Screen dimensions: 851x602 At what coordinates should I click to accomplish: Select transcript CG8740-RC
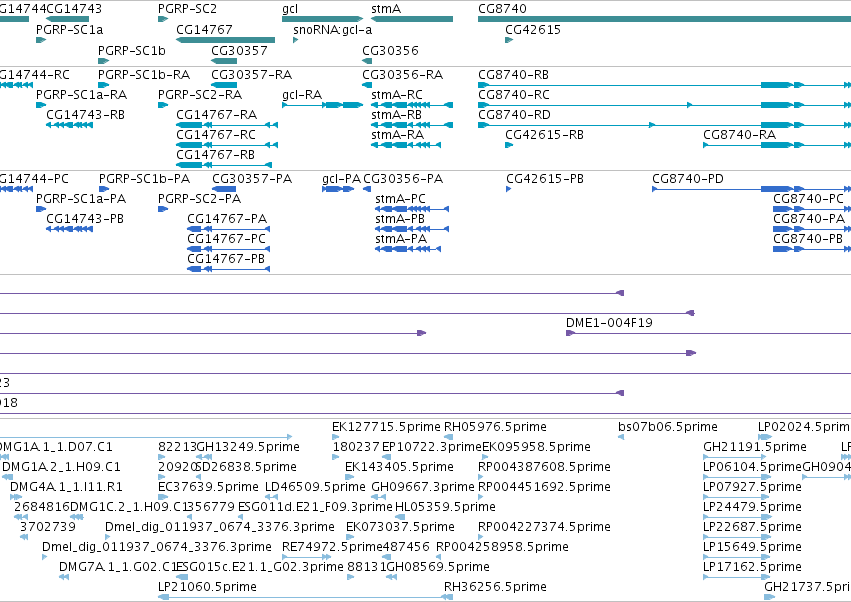pyautogui.click(x=664, y=105)
